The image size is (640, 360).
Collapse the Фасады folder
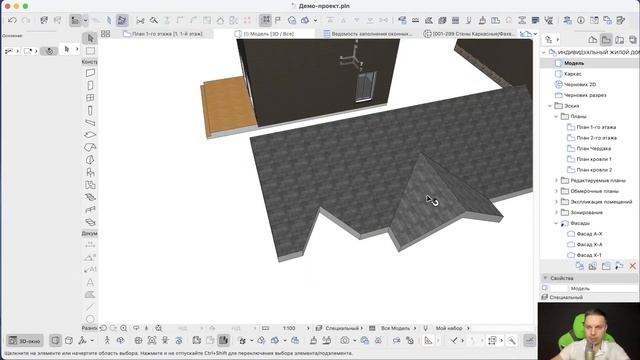[556, 223]
